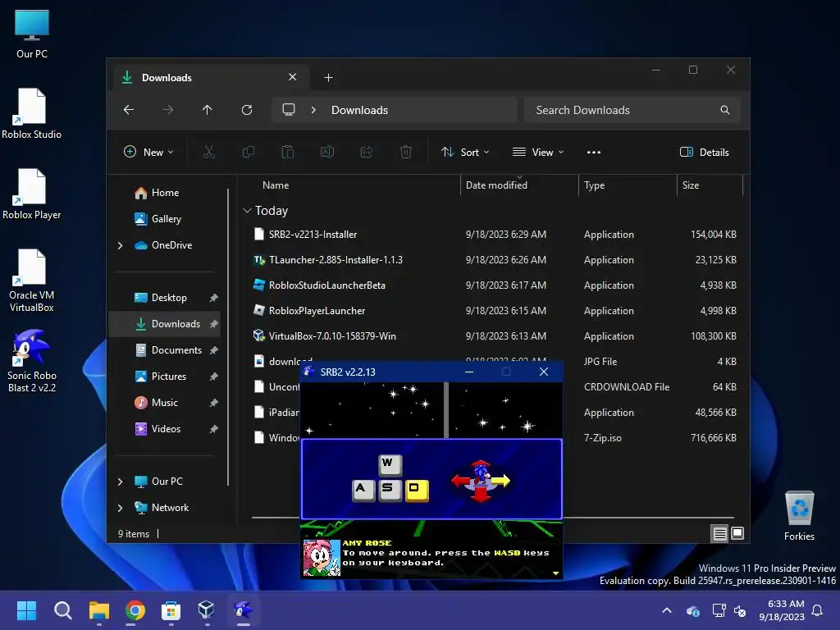
Task: Expand Our PC tree node in sidebar
Action: 120,482
